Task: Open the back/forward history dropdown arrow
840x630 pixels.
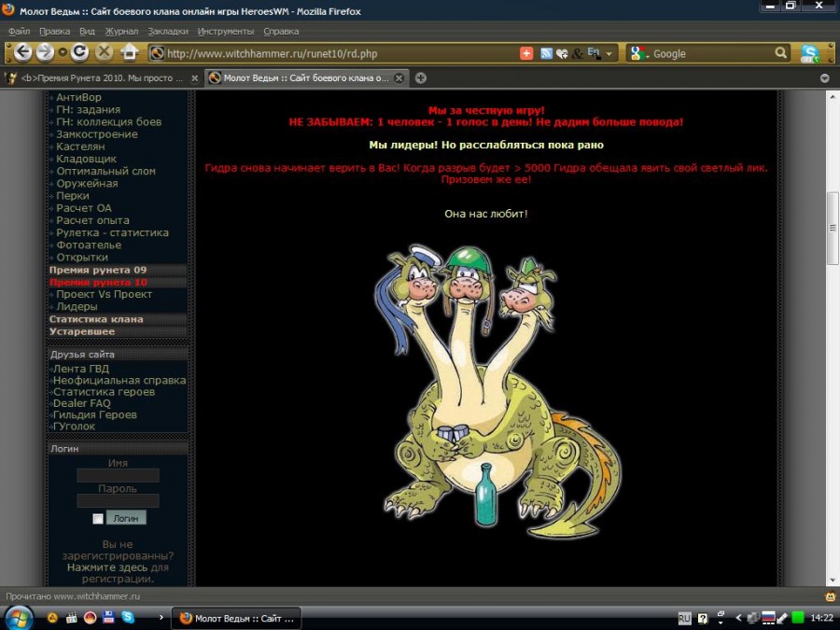Action: click(63, 52)
